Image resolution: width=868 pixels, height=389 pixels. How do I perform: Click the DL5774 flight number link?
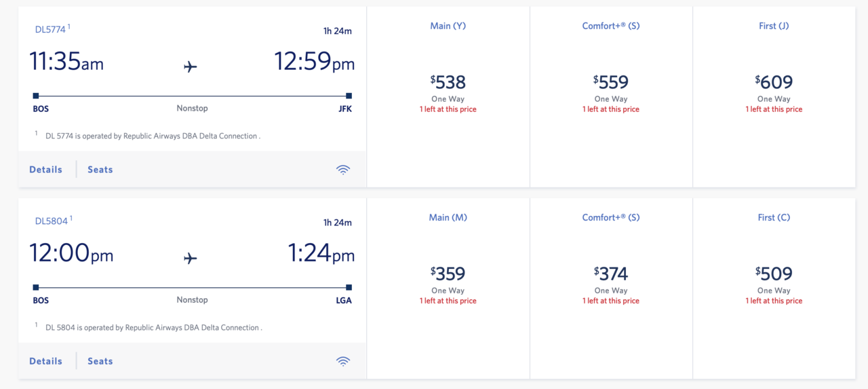(x=51, y=30)
